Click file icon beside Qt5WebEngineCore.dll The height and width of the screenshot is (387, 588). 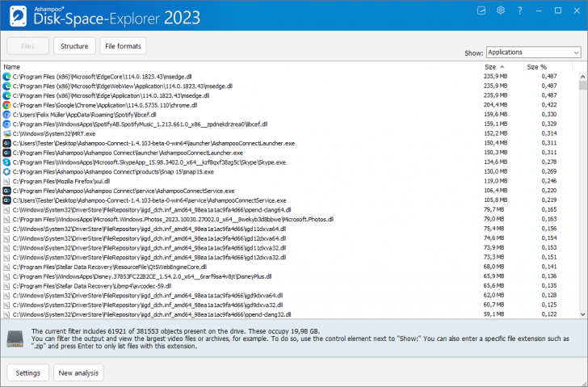(x=6, y=267)
